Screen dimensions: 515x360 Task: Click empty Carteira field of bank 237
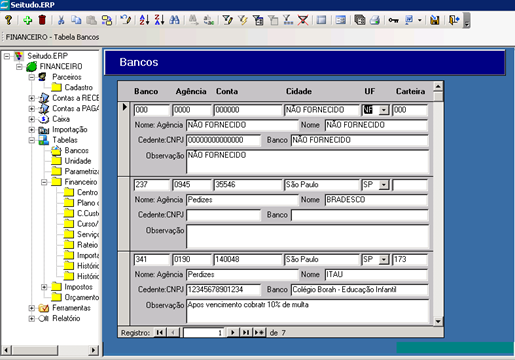point(410,185)
